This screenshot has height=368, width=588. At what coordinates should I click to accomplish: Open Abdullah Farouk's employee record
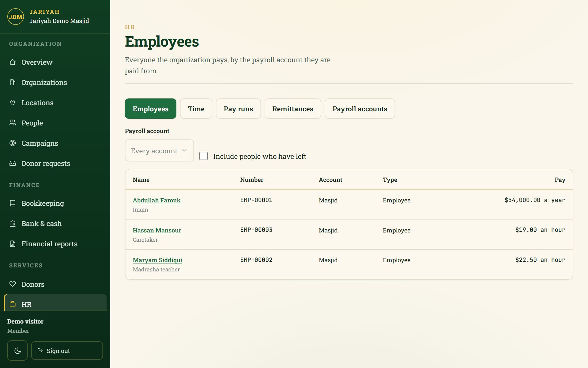click(156, 200)
